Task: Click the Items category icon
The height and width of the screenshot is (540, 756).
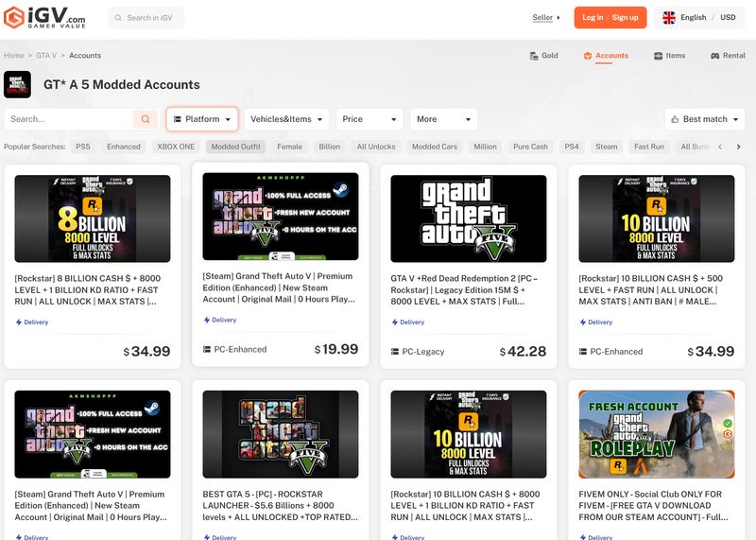Action: [658, 56]
